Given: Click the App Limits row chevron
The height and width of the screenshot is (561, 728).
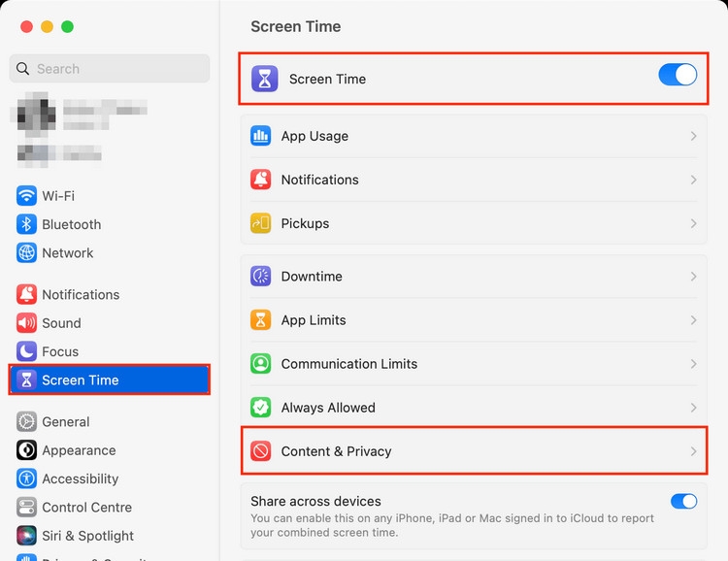Looking at the screenshot, I should pyautogui.click(x=693, y=319).
